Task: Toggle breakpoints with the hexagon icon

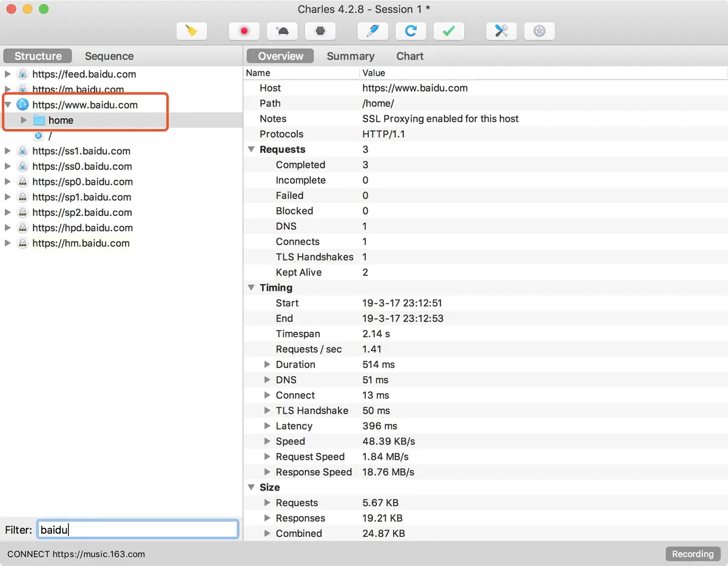Action: click(320, 31)
